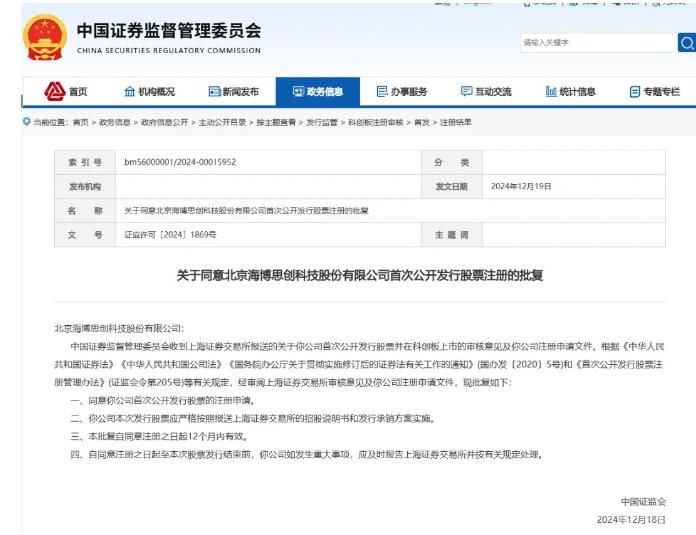
Task: Click the newspaper icon beside 新闻发布
Action: (x=214, y=91)
